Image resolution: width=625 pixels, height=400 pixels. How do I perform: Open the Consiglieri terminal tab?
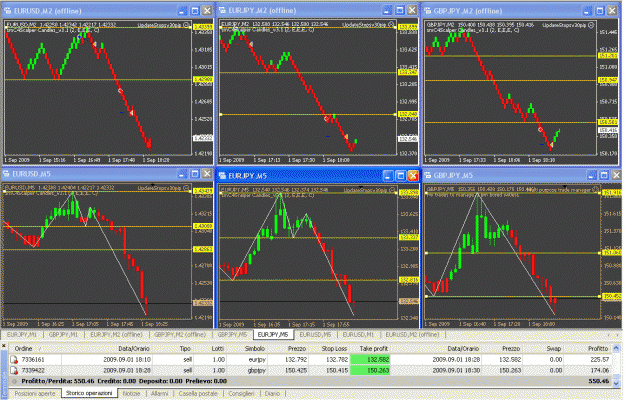[x=241, y=393]
